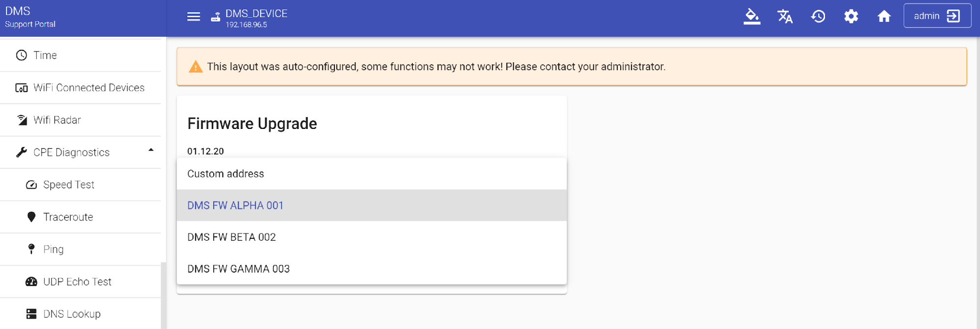Image resolution: width=980 pixels, height=329 pixels.
Task: Click the theme color fill icon
Action: pyautogui.click(x=752, y=16)
